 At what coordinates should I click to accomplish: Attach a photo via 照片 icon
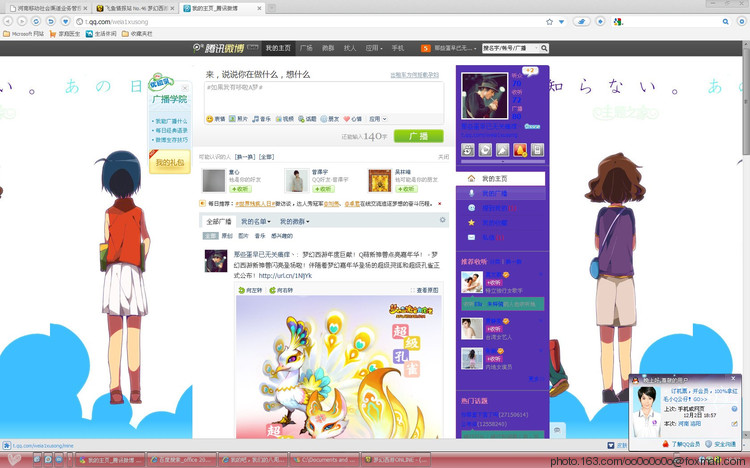238,119
